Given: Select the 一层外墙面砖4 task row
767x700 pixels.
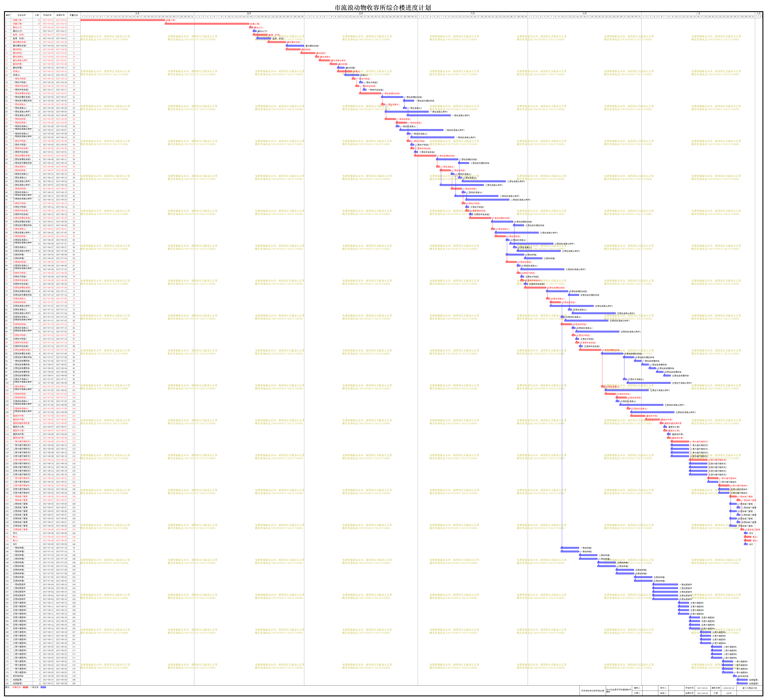Looking at the screenshot, I should click(x=42, y=672).
